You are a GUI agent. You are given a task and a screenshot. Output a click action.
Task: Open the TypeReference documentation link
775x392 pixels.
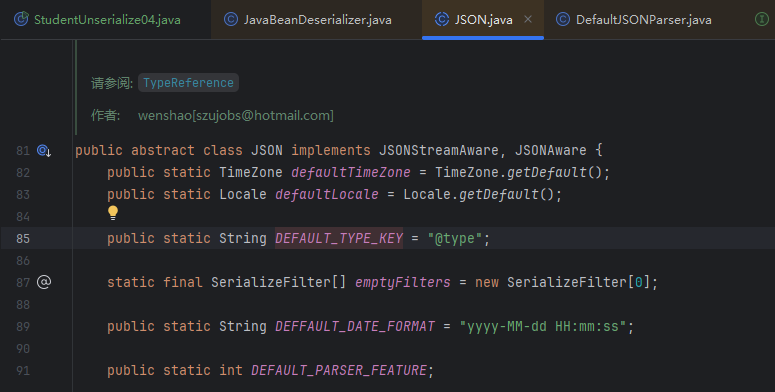[x=188, y=83]
